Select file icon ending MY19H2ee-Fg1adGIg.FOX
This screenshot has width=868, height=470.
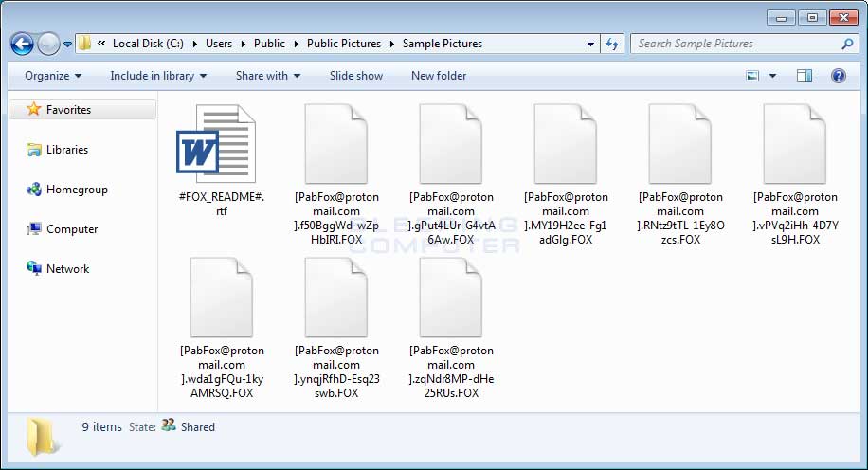point(565,143)
